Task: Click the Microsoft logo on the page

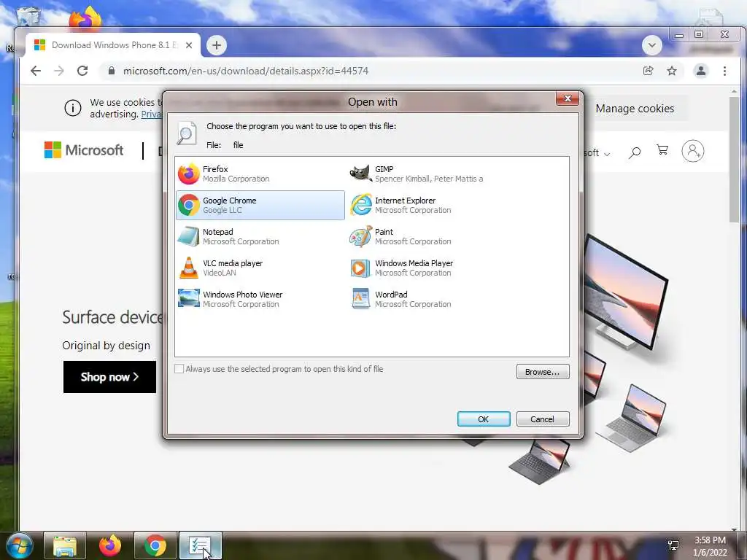Action: pyautogui.click(x=84, y=150)
